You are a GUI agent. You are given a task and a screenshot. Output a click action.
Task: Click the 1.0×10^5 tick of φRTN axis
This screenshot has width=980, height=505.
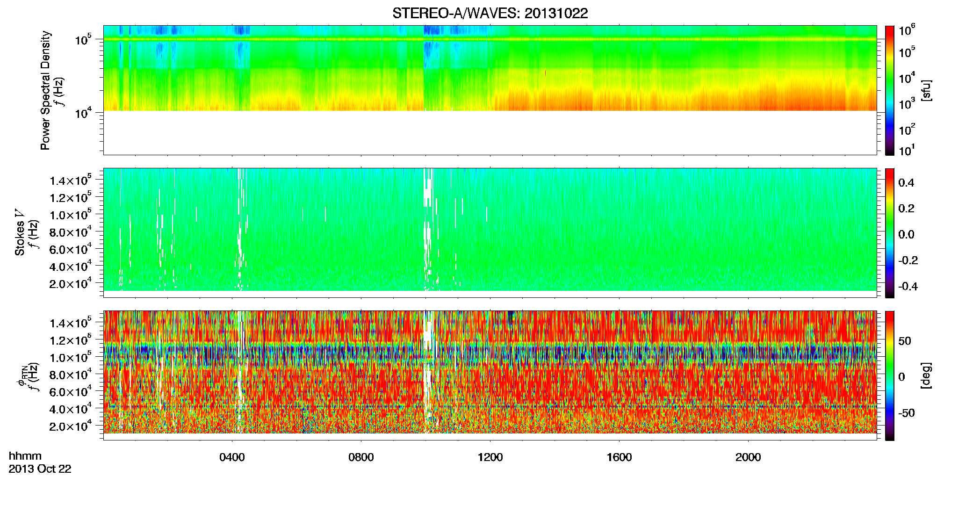tap(71, 357)
